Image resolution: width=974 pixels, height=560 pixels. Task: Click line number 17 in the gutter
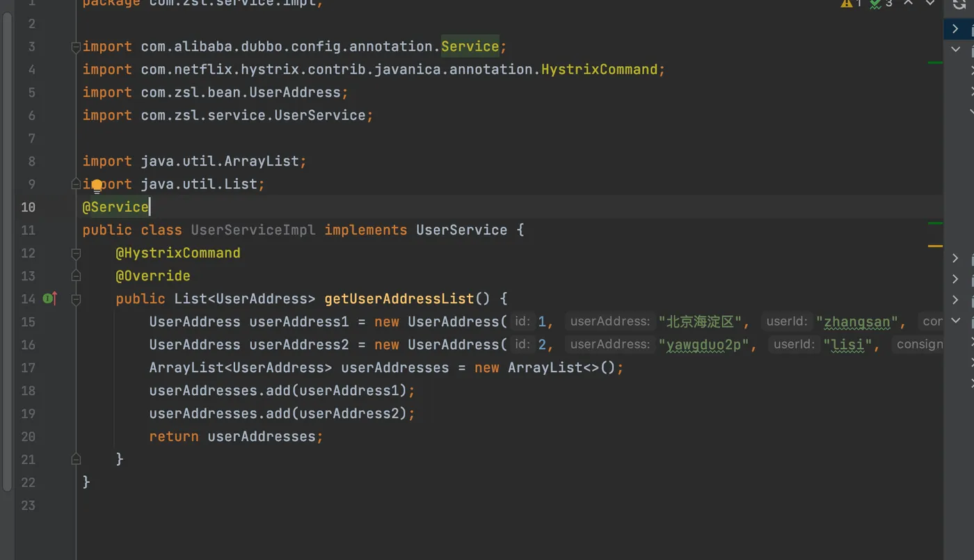[x=28, y=368]
